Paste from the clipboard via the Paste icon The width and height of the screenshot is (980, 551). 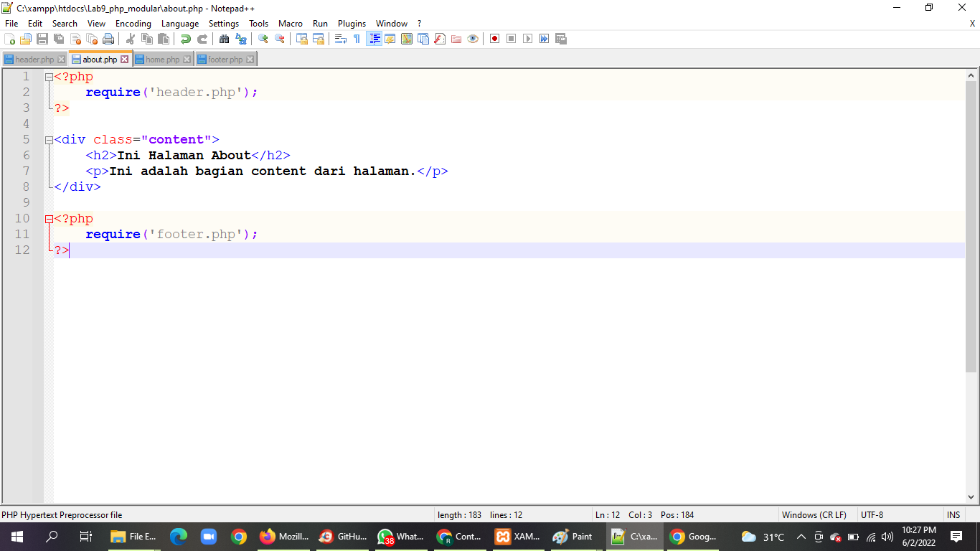click(x=164, y=39)
